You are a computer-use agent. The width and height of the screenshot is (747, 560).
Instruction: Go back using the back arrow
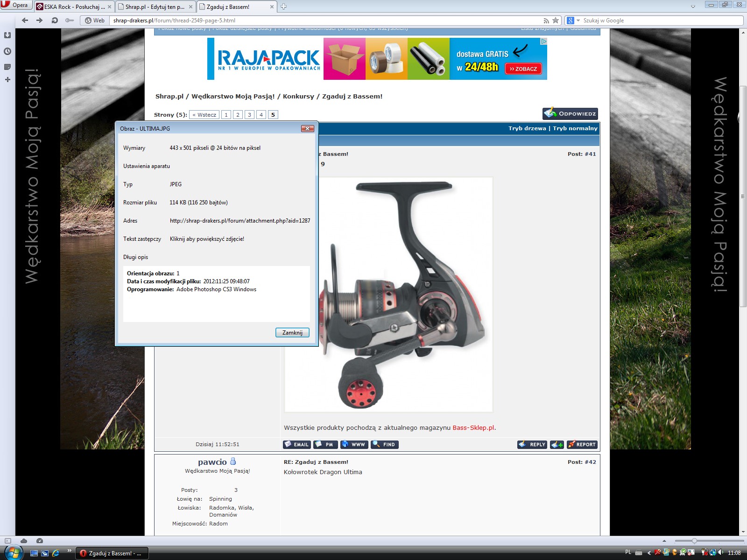pos(25,21)
